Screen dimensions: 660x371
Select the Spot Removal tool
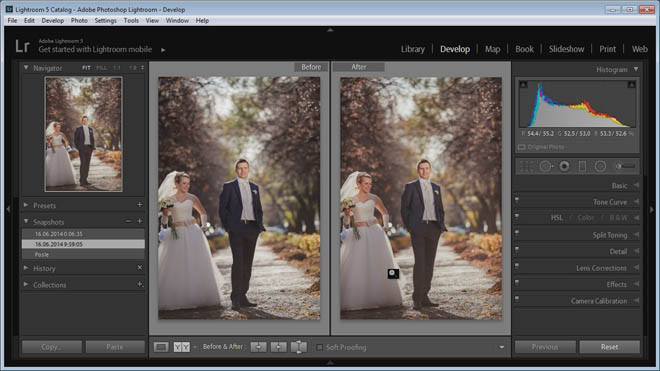click(546, 166)
